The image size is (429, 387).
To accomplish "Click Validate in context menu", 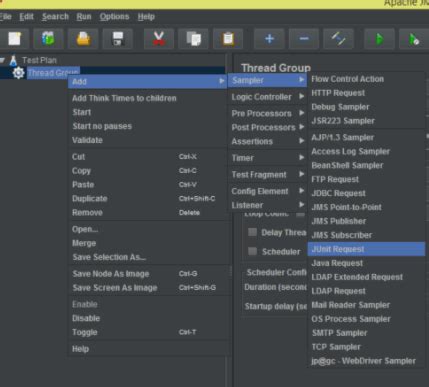I will click(148, 140).
